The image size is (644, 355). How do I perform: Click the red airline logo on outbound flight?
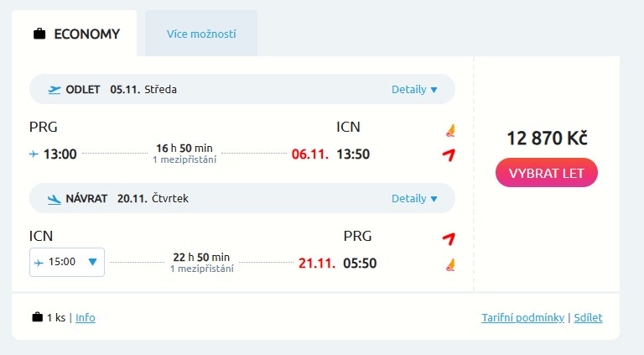tap(449, 154)
